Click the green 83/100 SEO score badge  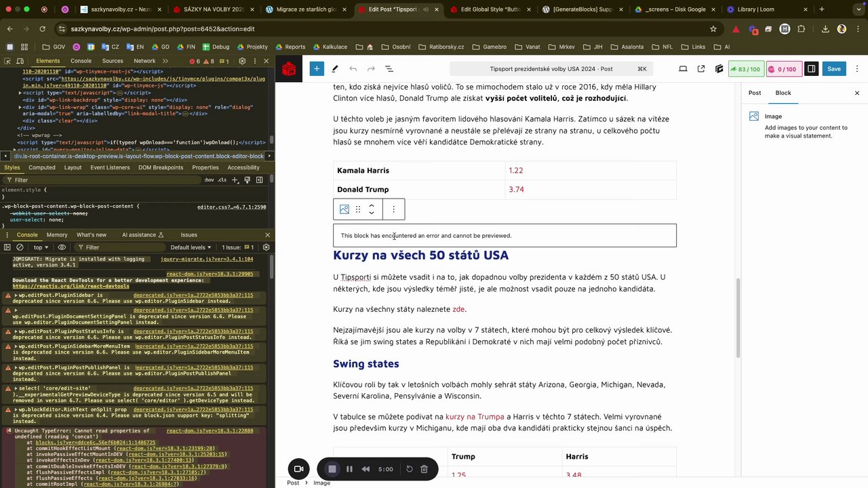tap(745, 69)
